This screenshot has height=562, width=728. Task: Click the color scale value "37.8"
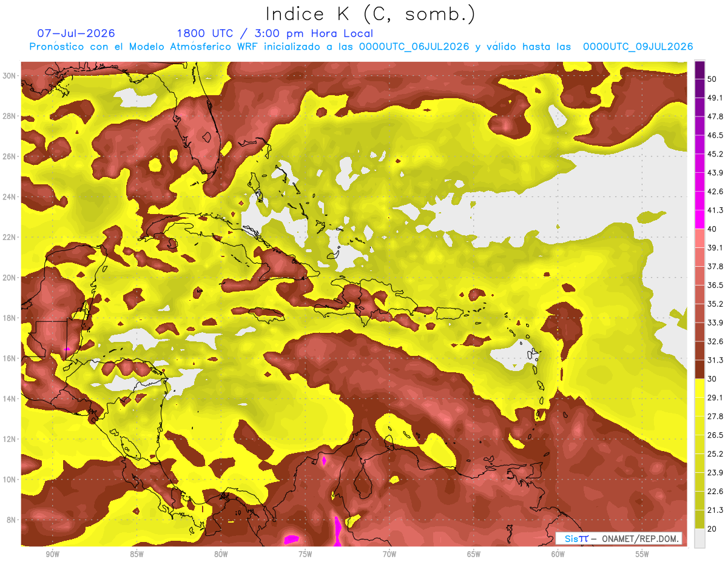coord(715,266)
